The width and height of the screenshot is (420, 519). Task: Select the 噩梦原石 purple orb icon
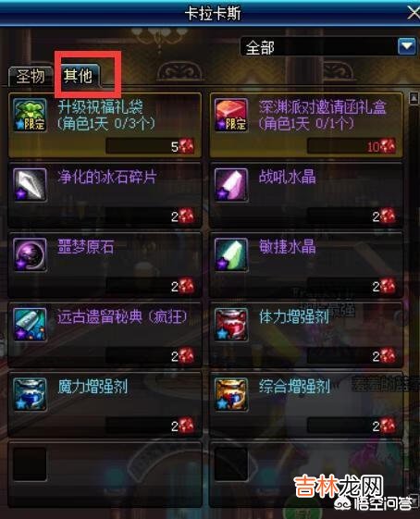pos(30,254)
